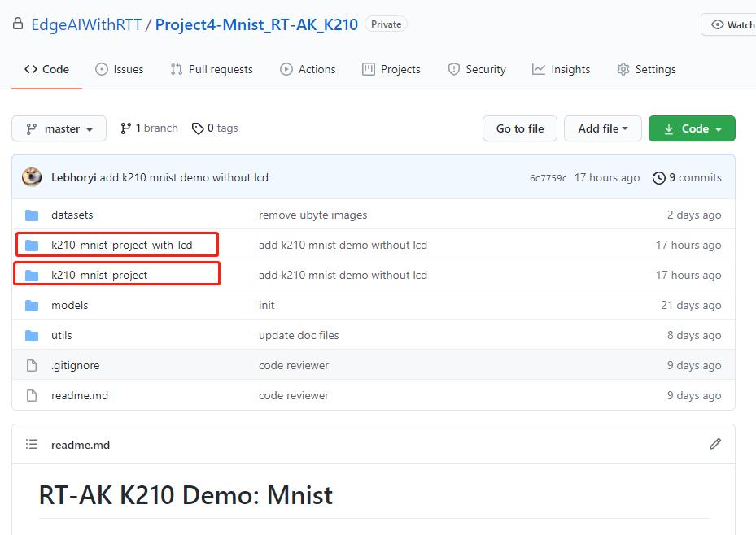Click the Lebhoryi avatar image
This screenshot has height=535, width=756.
[32, 177]
